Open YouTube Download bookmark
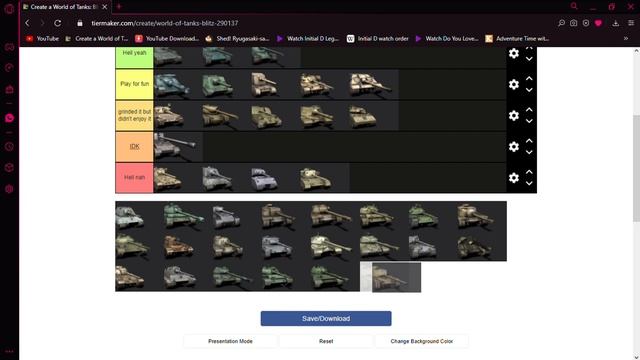 [x=167, y=38]
